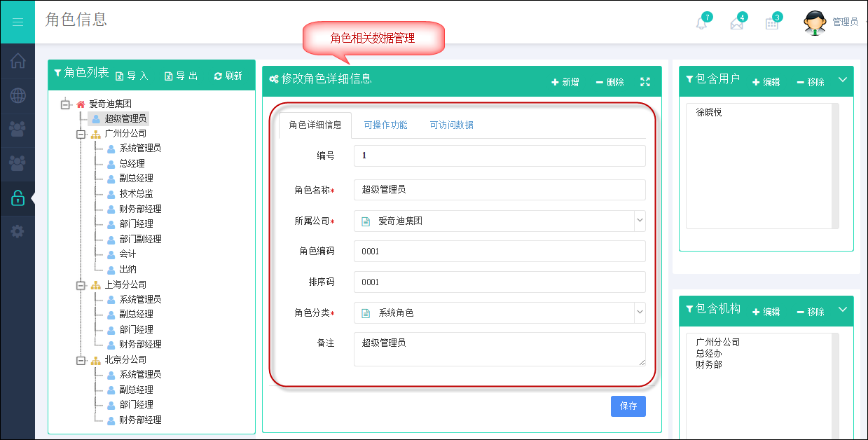Select 副总经理 under 北京分公司
The height and width of the screenshot is (440, 868).
point(136,390)
